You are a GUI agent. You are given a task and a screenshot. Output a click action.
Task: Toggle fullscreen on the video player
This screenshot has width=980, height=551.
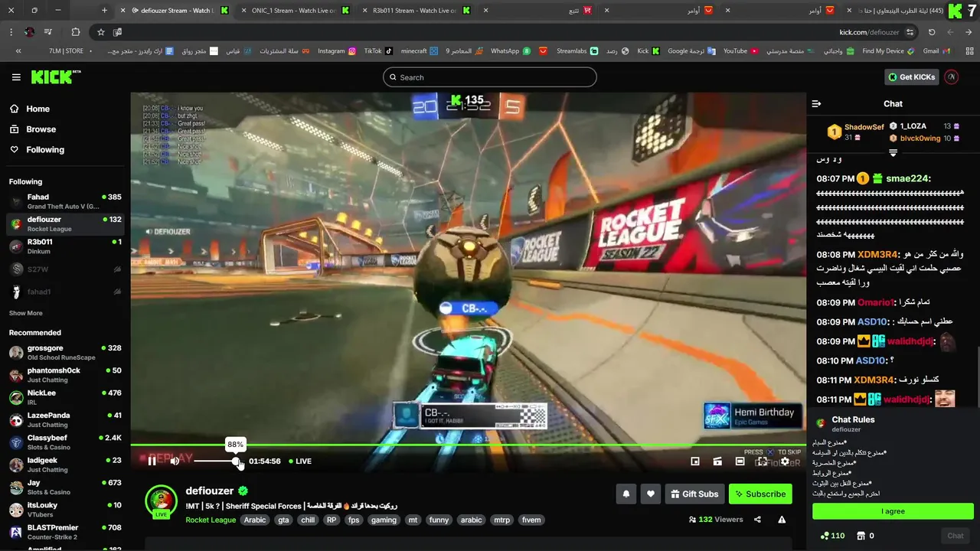tap(762, 461)
